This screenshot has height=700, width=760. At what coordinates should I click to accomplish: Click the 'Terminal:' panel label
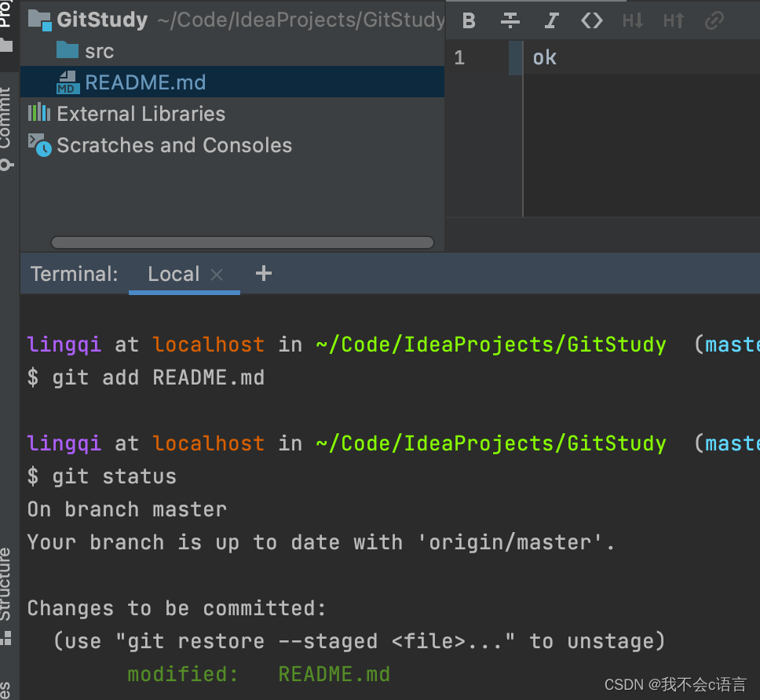point(74,274)
